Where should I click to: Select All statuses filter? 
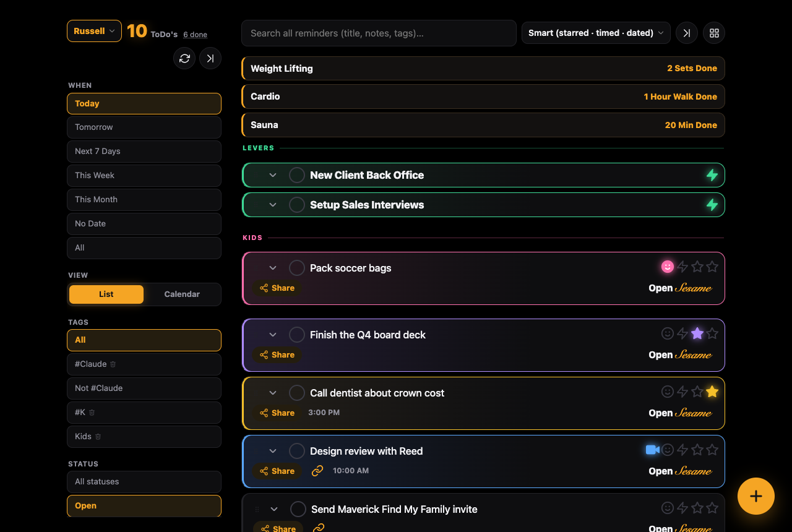pos(144,482)
